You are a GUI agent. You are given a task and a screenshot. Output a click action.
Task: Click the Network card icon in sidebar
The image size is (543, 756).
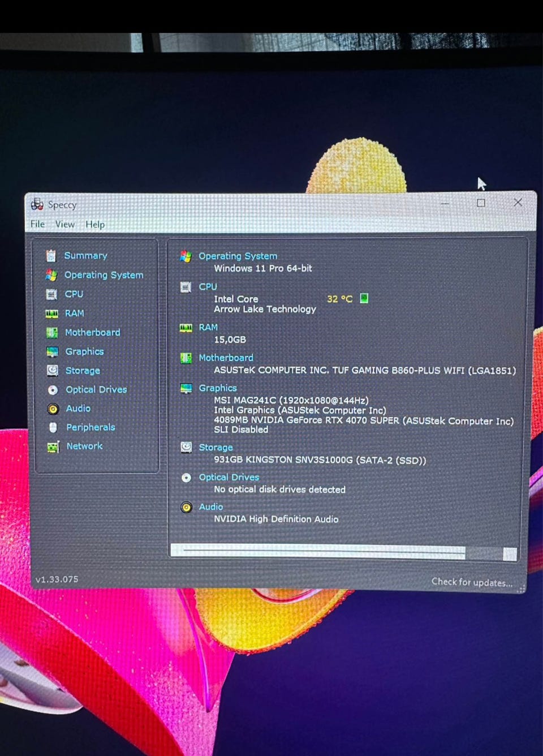[x=53, y=447]
